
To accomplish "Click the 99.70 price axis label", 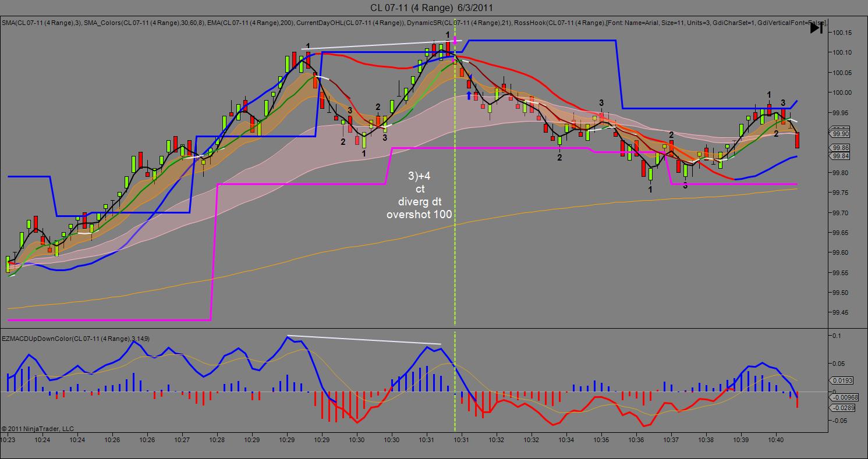I will tap(840, 214).
